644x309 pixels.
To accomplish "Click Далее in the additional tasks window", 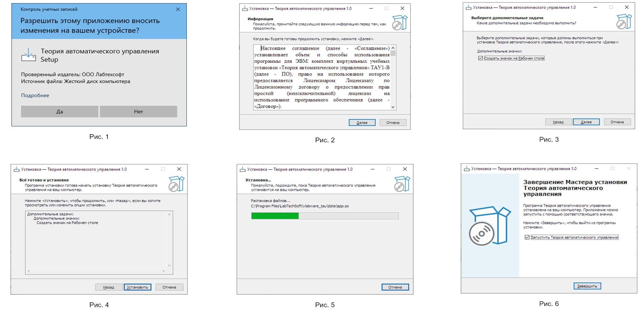I will point(586,122).
